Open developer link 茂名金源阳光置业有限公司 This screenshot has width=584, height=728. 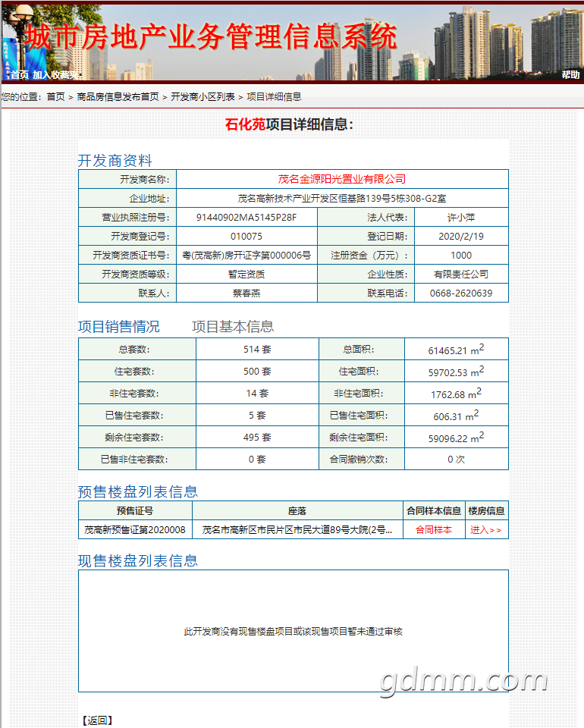[342, 179]
